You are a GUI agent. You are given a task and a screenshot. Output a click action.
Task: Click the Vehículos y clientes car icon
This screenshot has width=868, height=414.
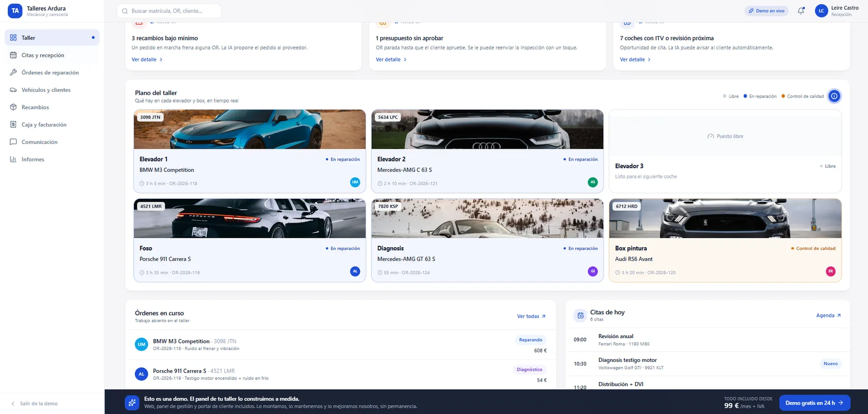(13, 90)
